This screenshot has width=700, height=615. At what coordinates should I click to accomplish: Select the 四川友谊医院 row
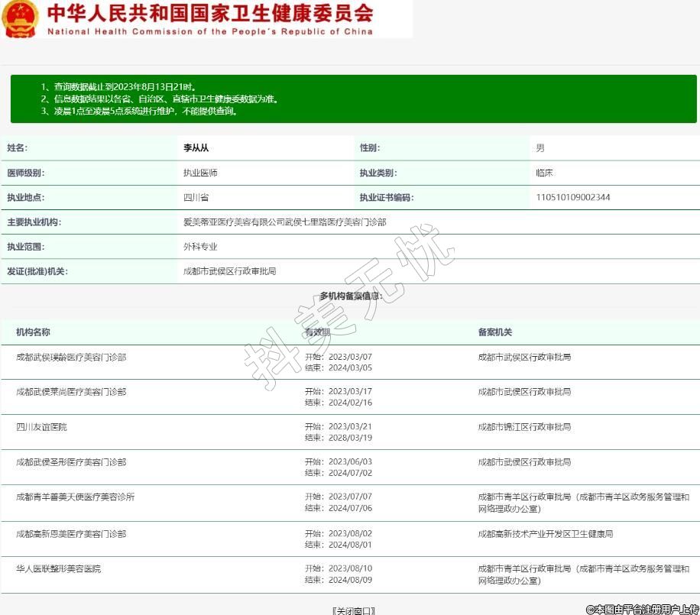coord(41,427)
